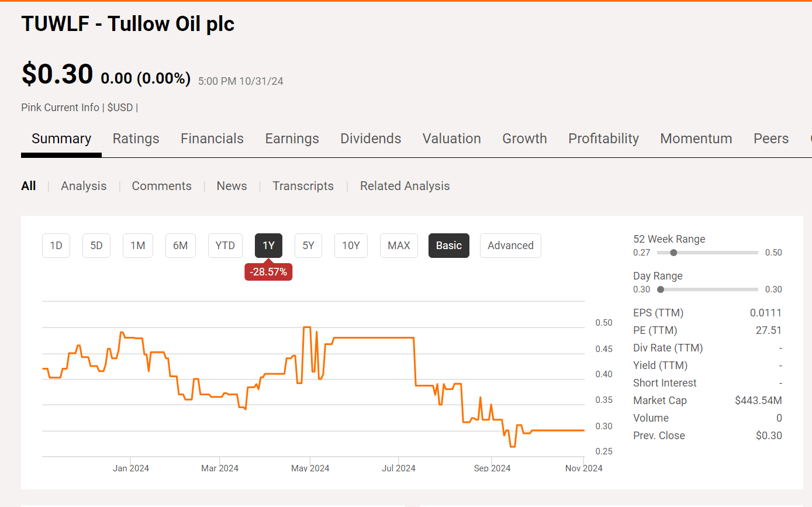The height and width of the screenshot is (507, 812).
Task: Open the Ratings tab
Action: 136,139
